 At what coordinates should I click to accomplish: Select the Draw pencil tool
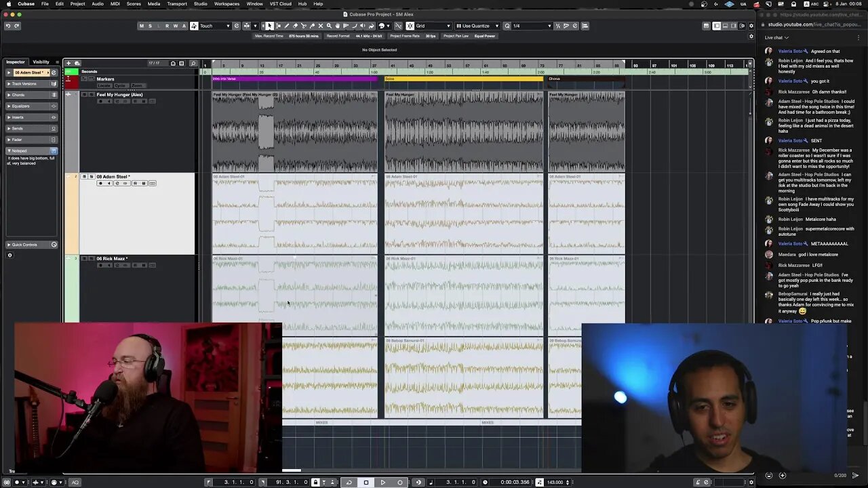tap(287, 26)
